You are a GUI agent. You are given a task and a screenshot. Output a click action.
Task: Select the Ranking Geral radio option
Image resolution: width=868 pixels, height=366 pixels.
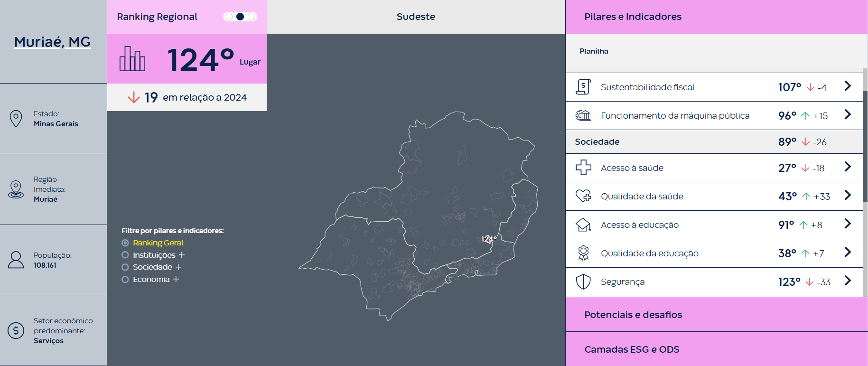point(125,243)
